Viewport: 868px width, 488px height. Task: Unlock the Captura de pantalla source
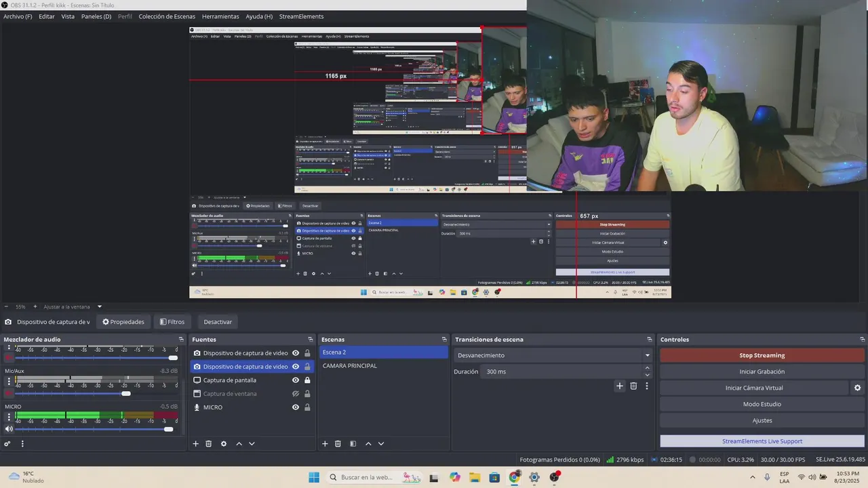pyautogui.click(x=307, y=380)
